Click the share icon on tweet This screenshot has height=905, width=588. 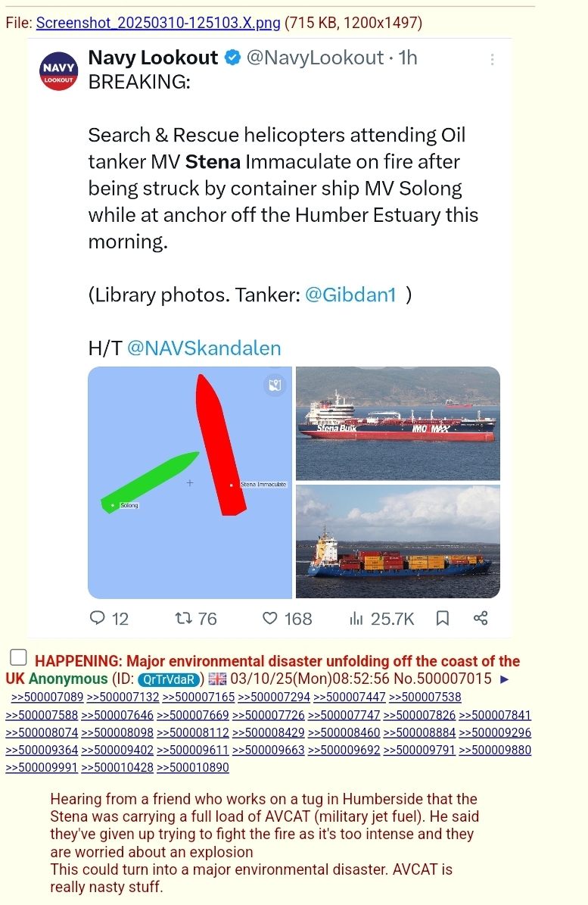tap(481, 618)
